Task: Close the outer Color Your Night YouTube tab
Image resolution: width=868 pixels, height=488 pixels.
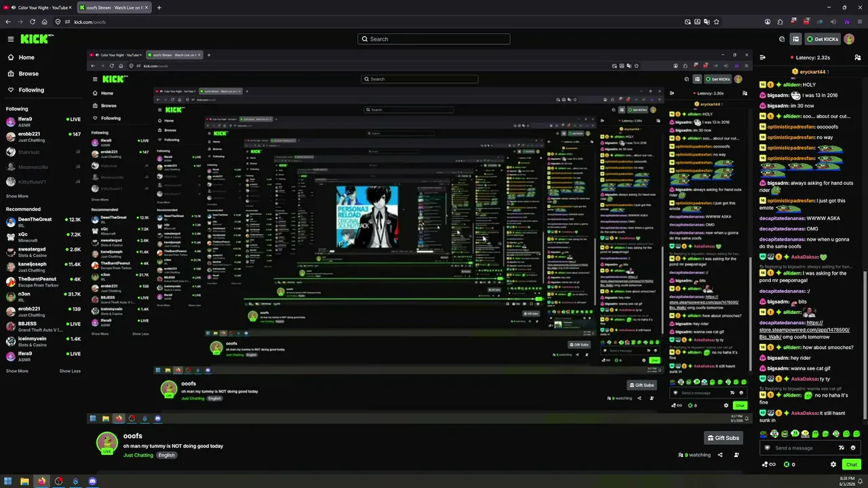Action: pyautogui.click(x=70, y=7)
